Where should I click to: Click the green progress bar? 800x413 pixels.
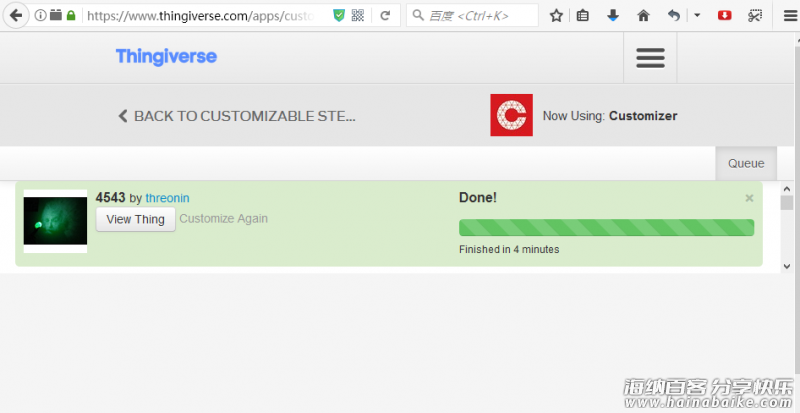606,228
